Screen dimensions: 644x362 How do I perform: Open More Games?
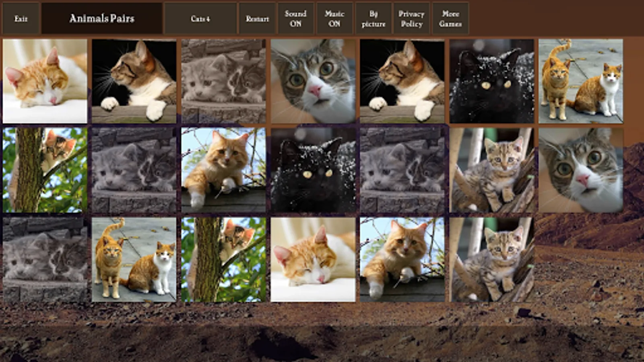(x=450, y=19)
